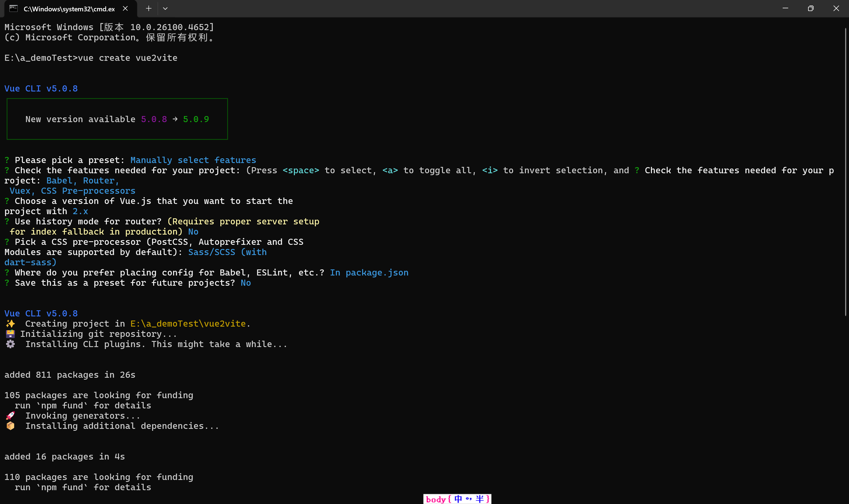Minimize the terminal window
Screen dimensions: 849x504
785,9
